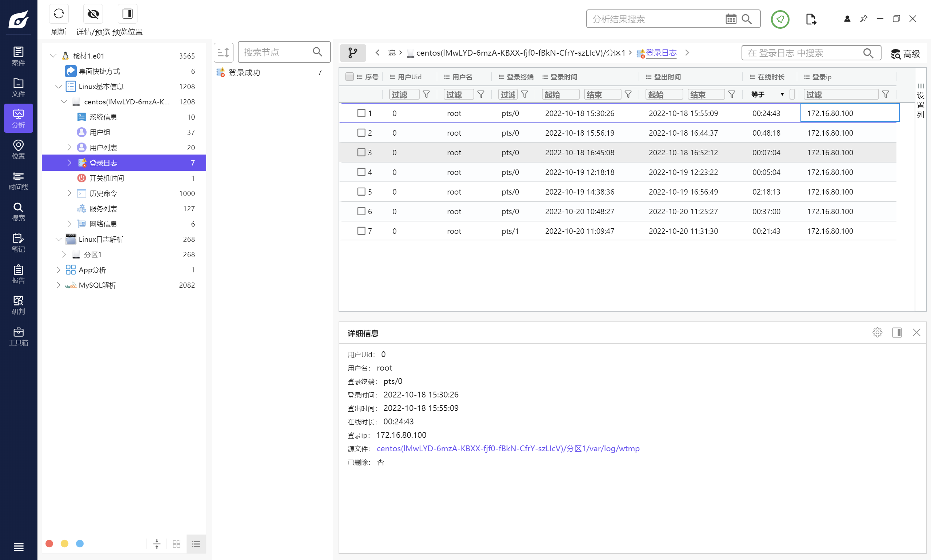931x560 pixels.
Task: Click the pin window icon
Action: point(863,19)
